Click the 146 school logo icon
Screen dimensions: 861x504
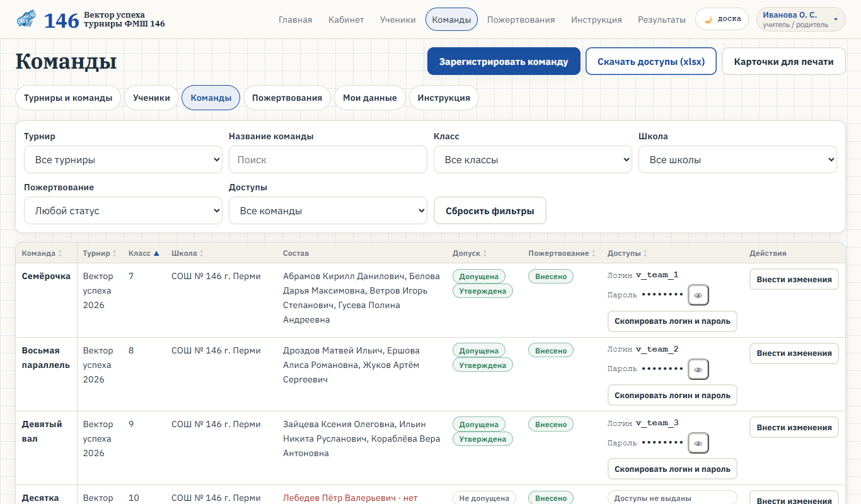click(26, 20)
